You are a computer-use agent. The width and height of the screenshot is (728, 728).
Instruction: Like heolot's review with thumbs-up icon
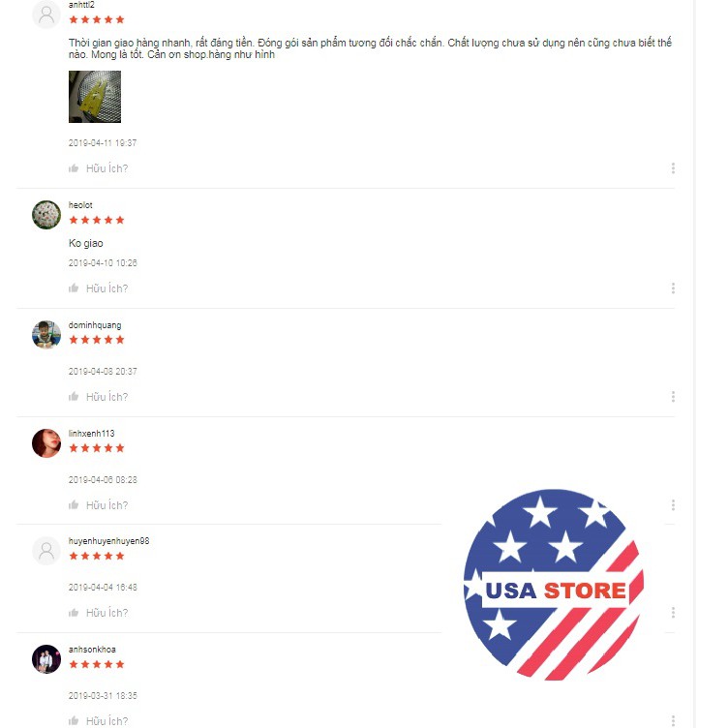tap(74, 288)
